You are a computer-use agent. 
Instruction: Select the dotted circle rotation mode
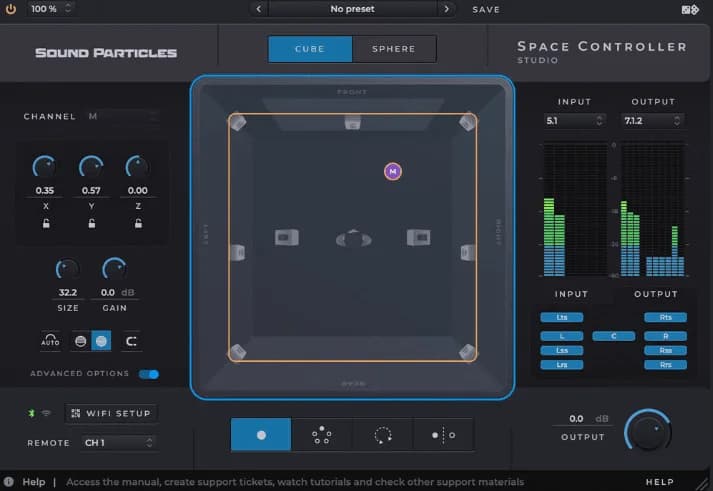[382, 435]
